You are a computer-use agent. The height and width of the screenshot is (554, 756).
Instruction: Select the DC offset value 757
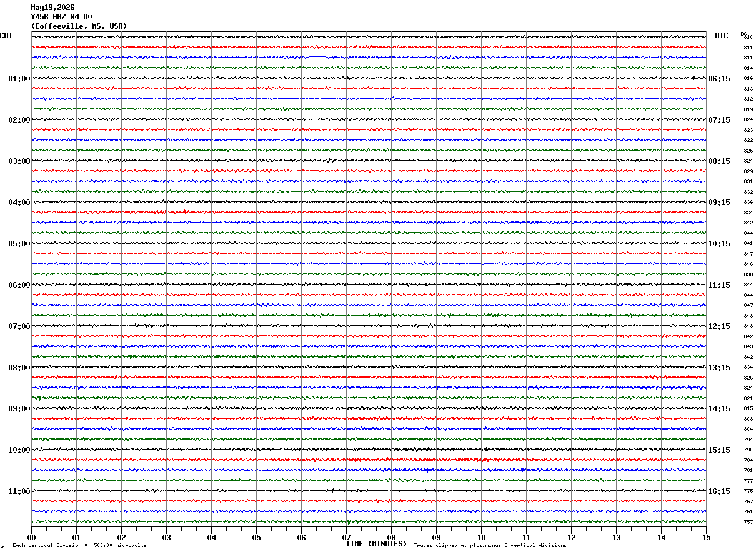pos(748,522)
